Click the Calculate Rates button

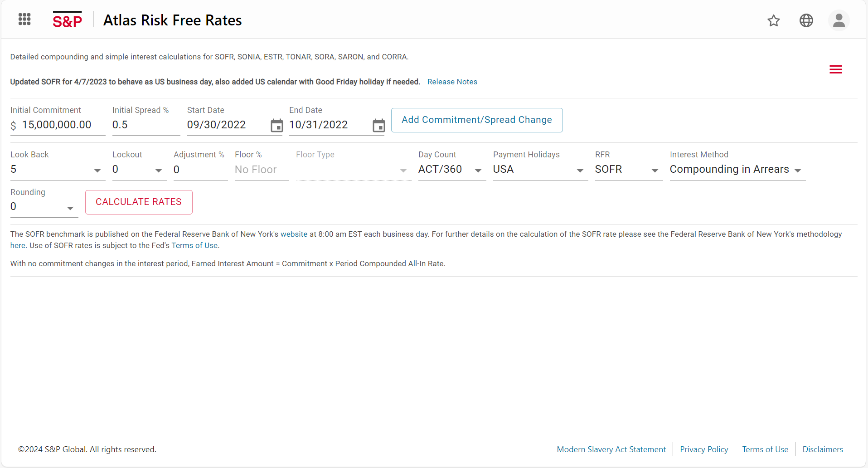coord(139,202)
